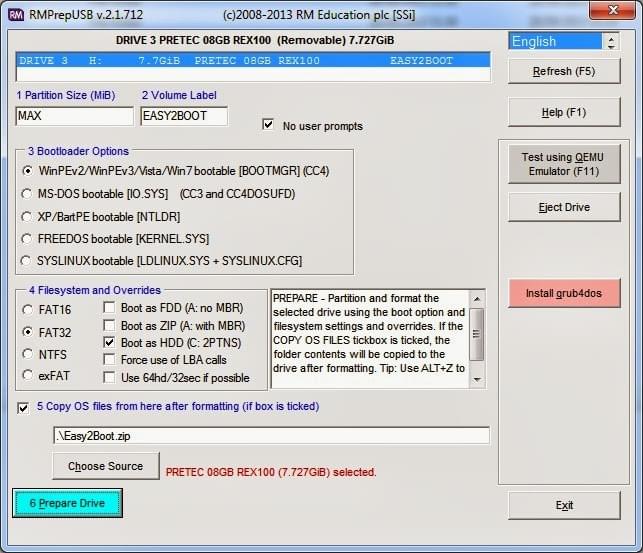Click the Volume Label EASY2BOOT field
This screenshot has height=553, width=643.
[x=184, y=116]
